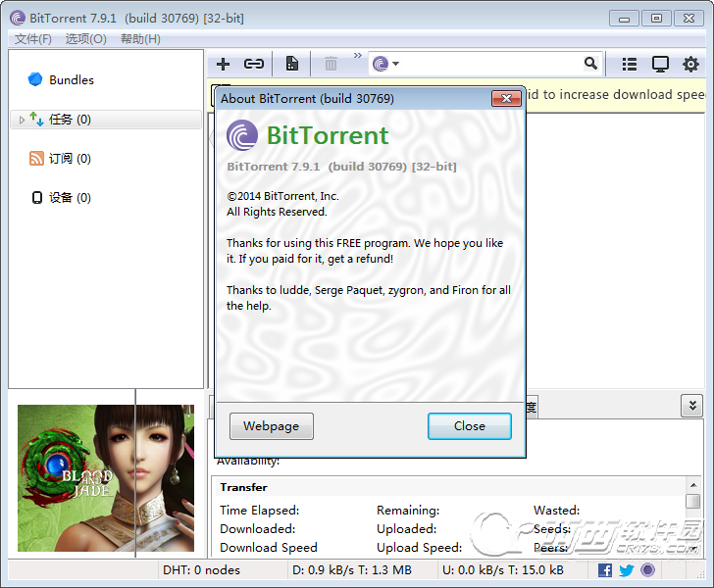Viewport: 714px width, 588px height.
Task: Click the Uploaded: label
Action: click(407, 529)
